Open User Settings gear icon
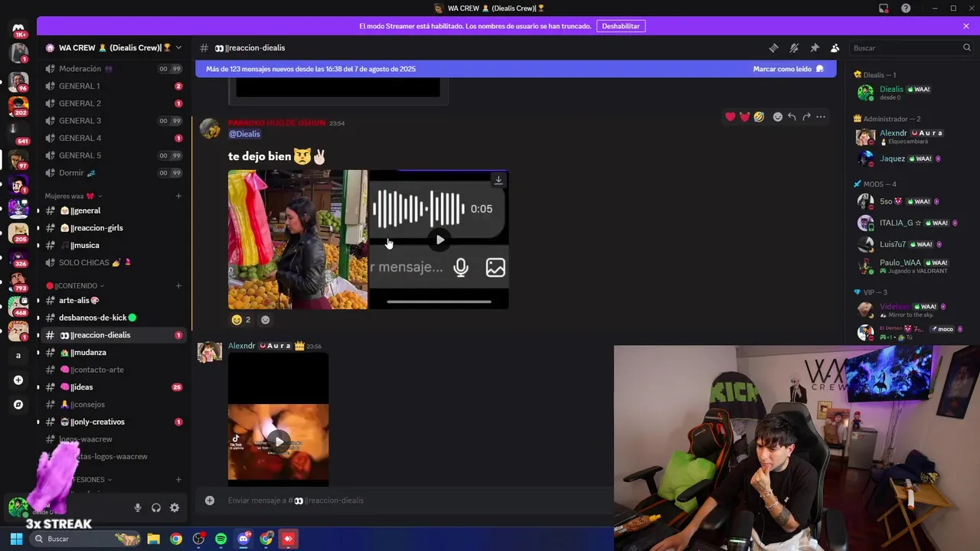 pos(175,507)
